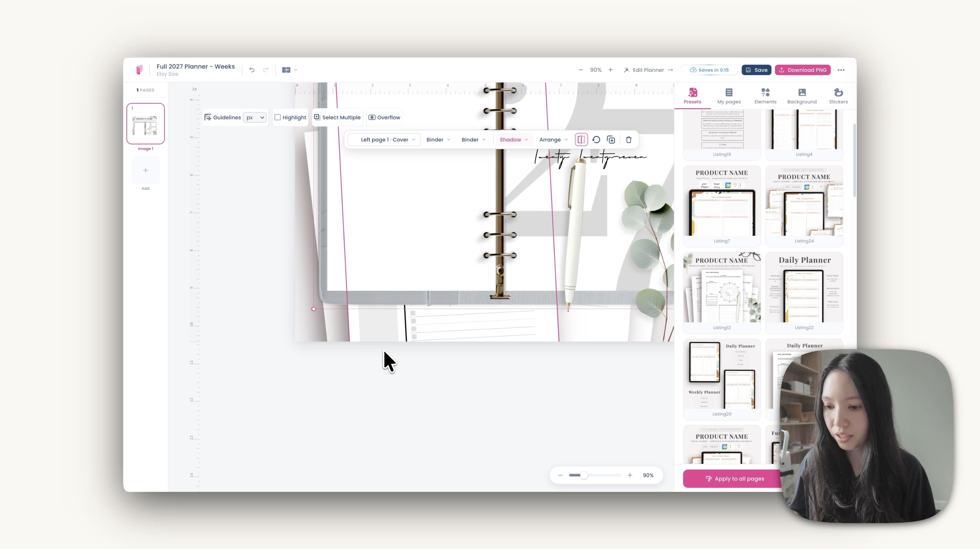
Task: Click the round handle at selection corner
Action: tap(313, 309)
